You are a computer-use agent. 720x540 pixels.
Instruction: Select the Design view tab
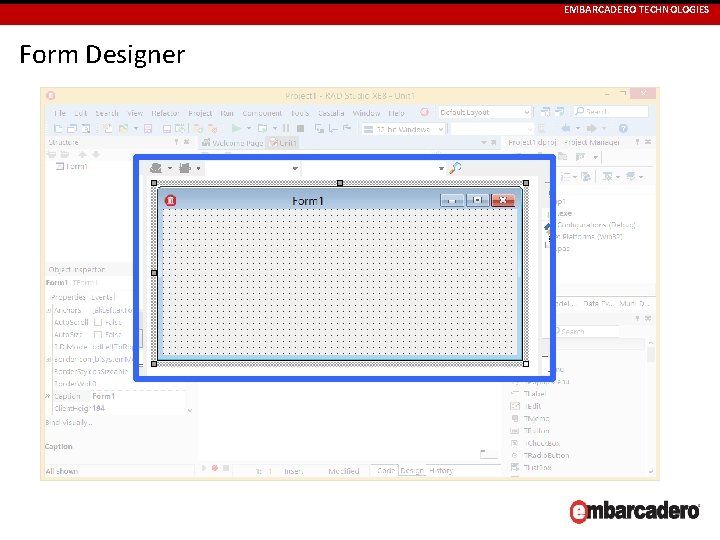pyautogui.click(x=411, y=470)
